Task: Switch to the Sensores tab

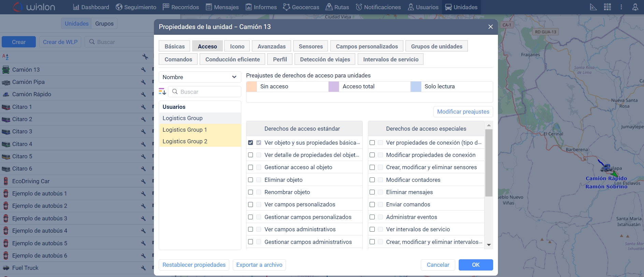Action: [x=310, y=46]
